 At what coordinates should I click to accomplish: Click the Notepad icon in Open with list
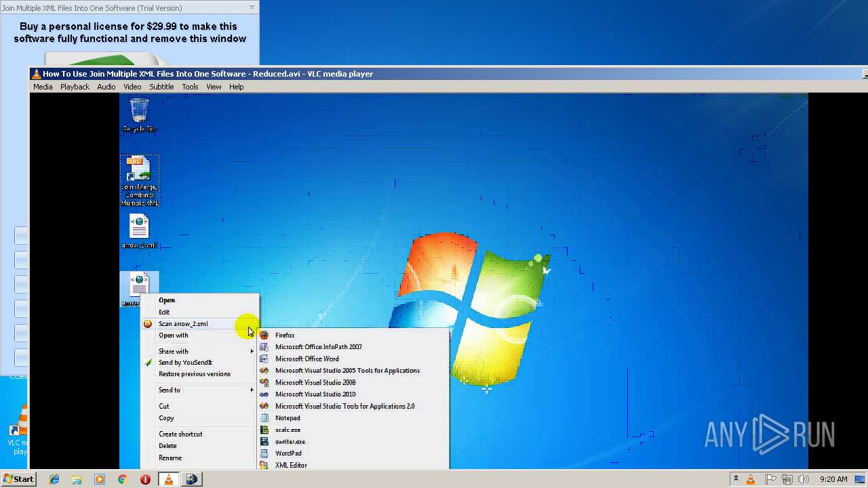point(264,418)
